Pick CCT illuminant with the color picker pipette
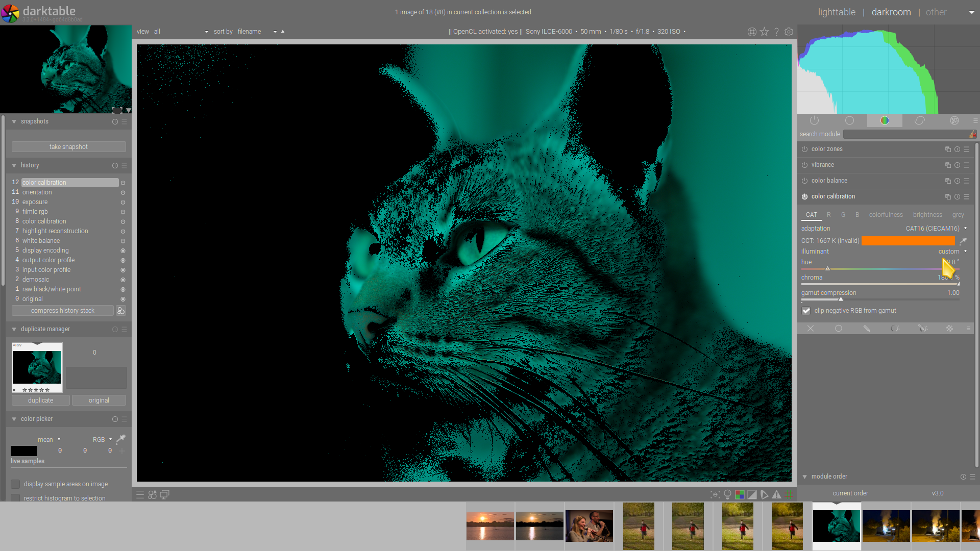 point(964,242)
